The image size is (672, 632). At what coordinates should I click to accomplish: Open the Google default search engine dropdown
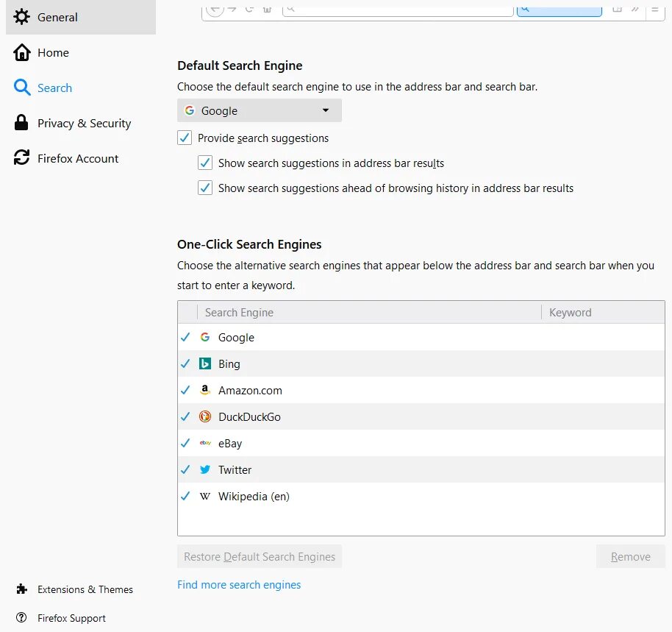pyautogui.click(x=259, y=110)
